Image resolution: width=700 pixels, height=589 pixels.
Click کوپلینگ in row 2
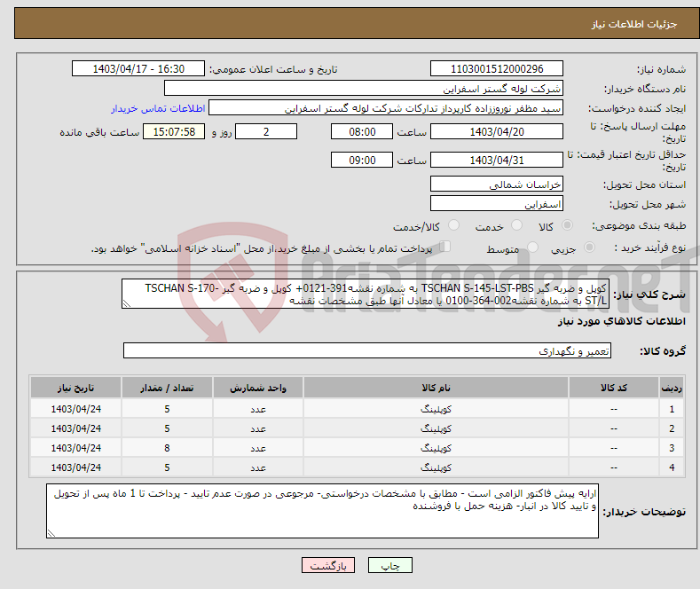436,428
